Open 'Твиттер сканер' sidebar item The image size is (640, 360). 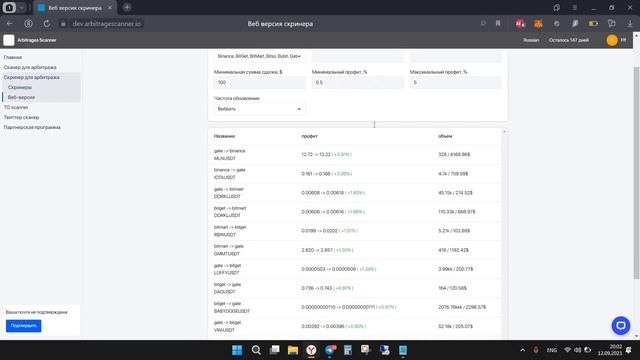[21, 117]
